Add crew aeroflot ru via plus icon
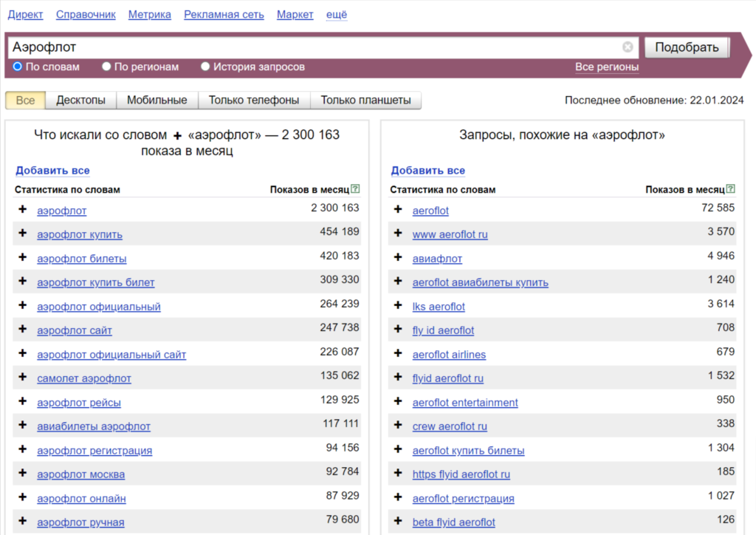The height and width of the screenshot is (535, 756). coord(398,425)
